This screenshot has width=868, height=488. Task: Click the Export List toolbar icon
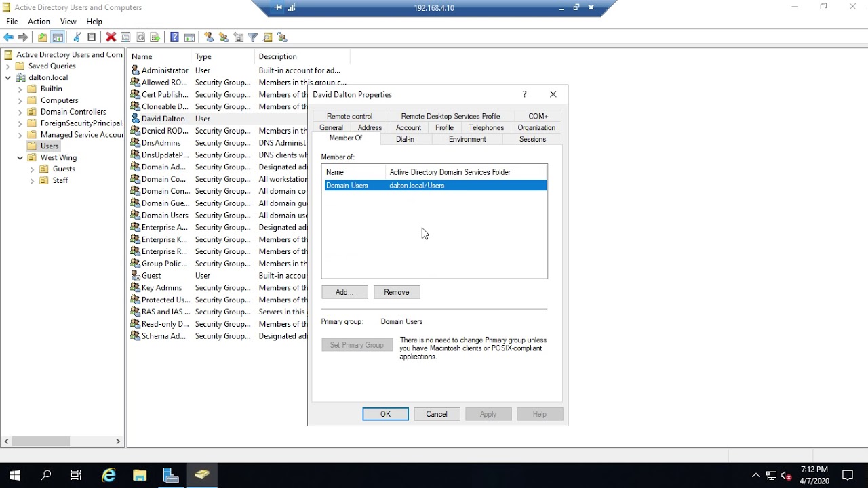155,37
